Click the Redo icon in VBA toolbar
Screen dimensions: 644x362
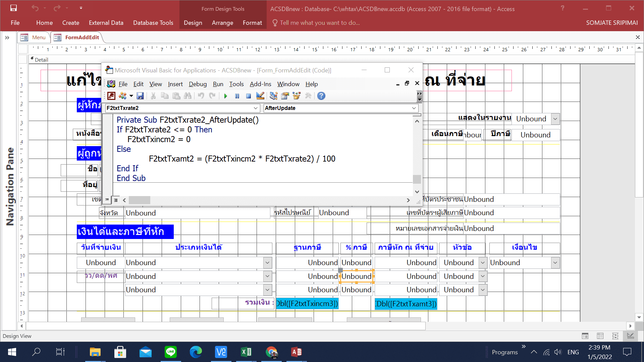click(212, 96)
